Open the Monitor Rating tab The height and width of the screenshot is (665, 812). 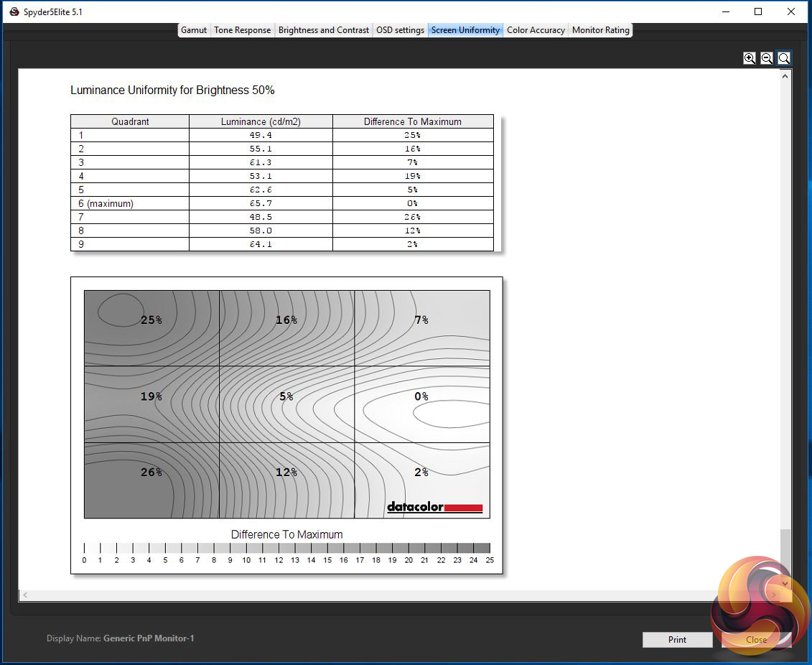[x=601, y=30]
